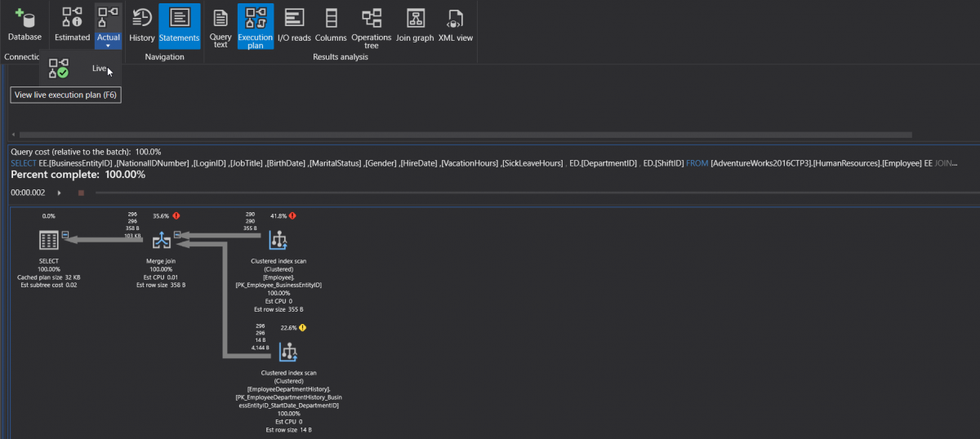Open the XML view

456,25
